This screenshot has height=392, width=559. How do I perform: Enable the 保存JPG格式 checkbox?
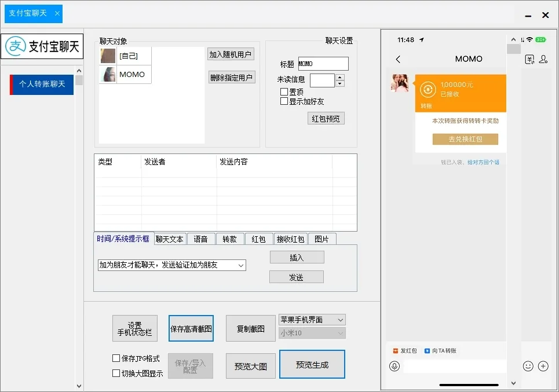[x=116, y=358]
